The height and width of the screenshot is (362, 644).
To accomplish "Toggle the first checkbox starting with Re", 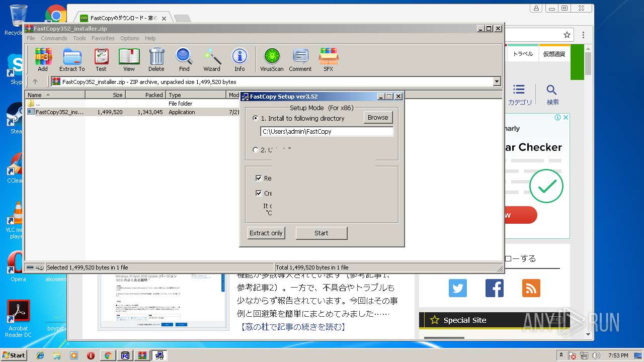I will tap(259, 178).
